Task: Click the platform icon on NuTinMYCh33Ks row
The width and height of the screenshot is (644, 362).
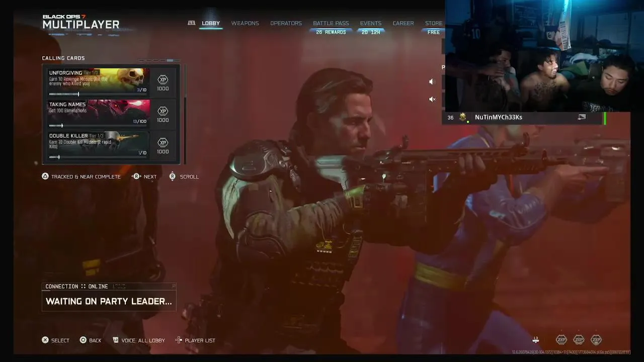Action: [x=582, y=117]
